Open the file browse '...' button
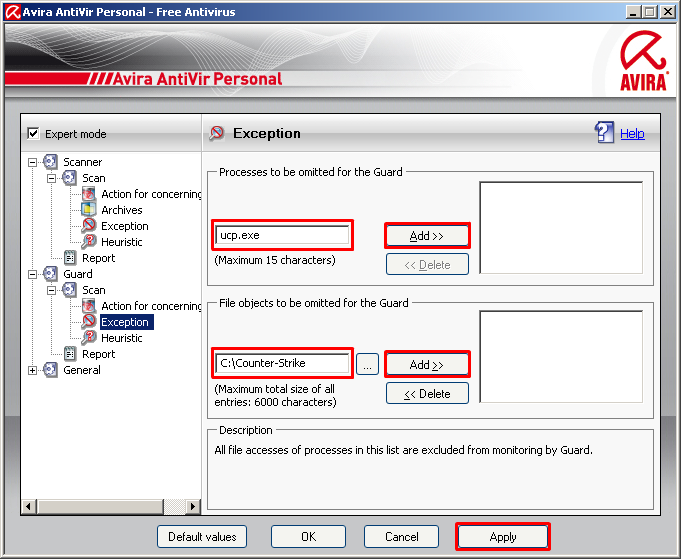The image size is (681, 559). pyautogui.click(x=367, y=364)
